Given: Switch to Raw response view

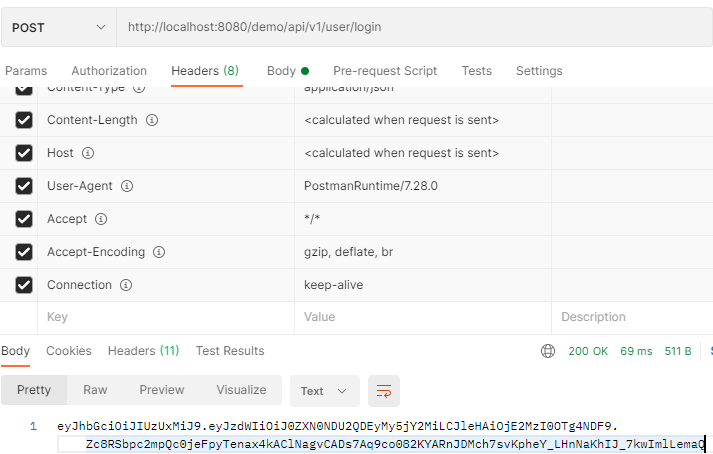Looking at the screenshot, I should point(95,390).
